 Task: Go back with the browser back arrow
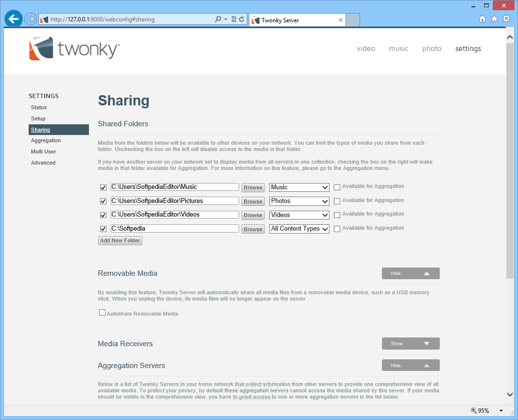[x=14, y=19]
